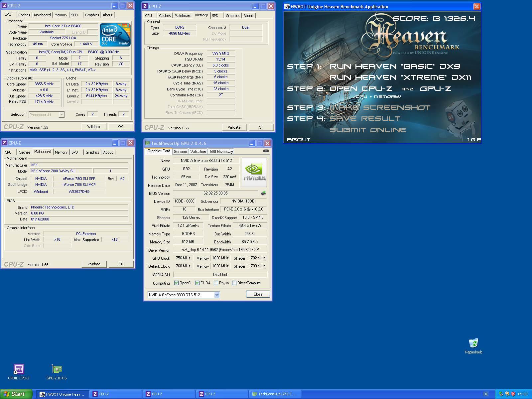Click Run Heaven "Xtreme" DX11
This screenshot has width=532, height=399.
pyautogui.click(x=400, y=77)
